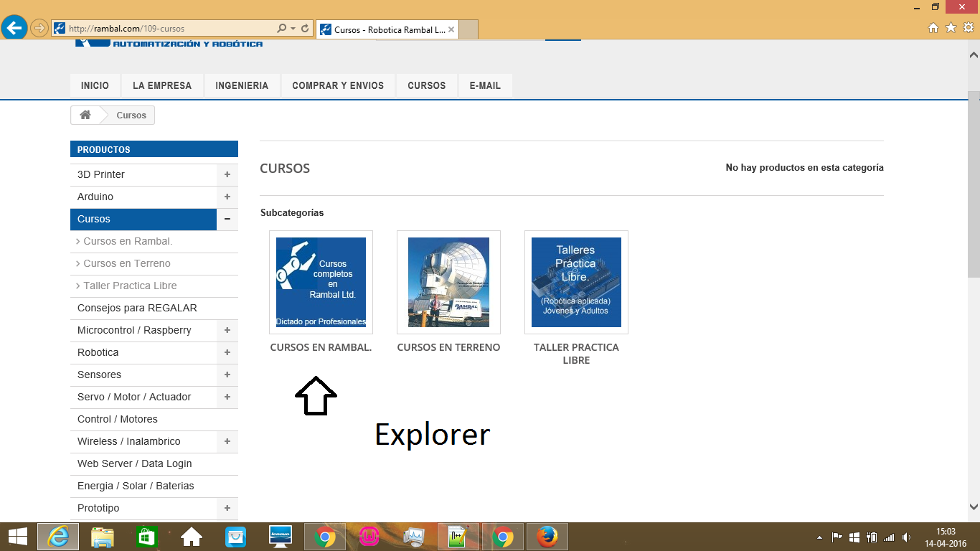The height and width of the screenshot is (551, 980).
Task: Open the address bar autocomplete dropdown arrow
Action: 293,29
